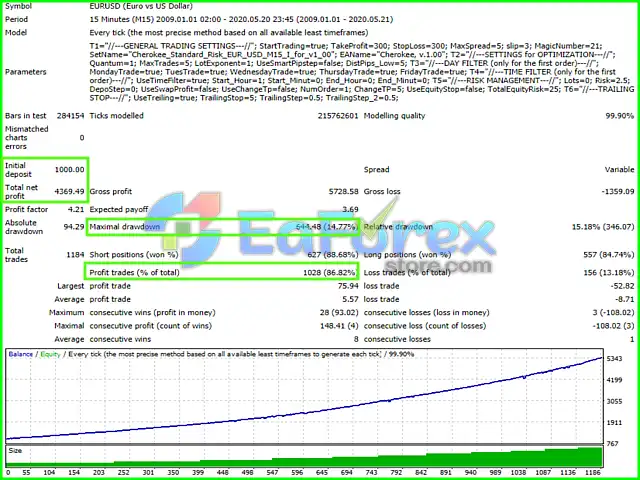This screenshot has width=640, height=480.
Task: Click the Equity legend label in chart
Action: pos(50,354)
